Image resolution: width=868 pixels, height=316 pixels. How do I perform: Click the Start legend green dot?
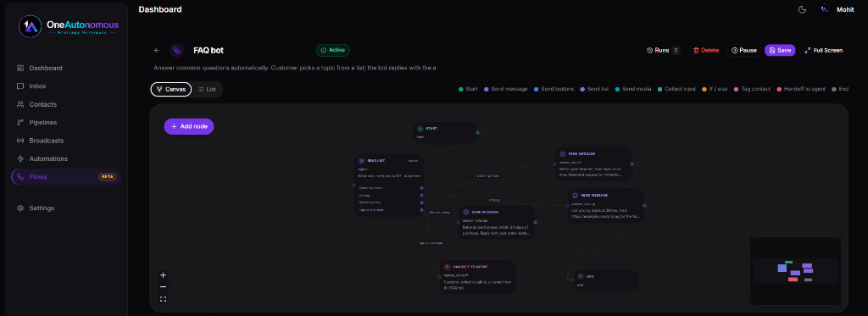pyautogui.click(x=460, y=89)
